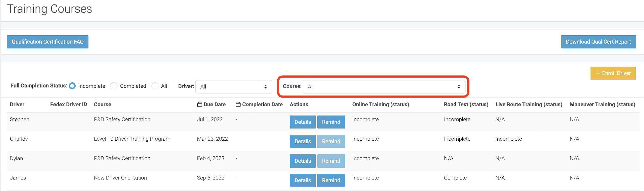Image resolution: width=644 pixels, height=191 pixels.
Task: Open Details for Stephen's course
Action: pyautogui.click(x=303, y=122)
